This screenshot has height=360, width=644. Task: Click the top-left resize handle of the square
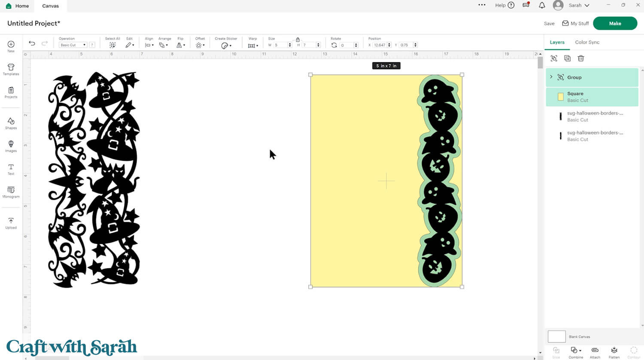(310, 75)
